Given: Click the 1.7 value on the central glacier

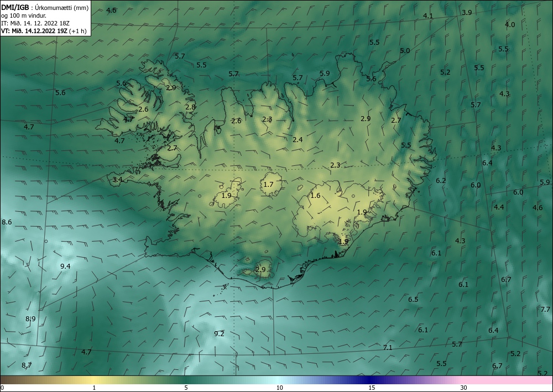Looking at the screenshot, I should [x=268, y=184].
